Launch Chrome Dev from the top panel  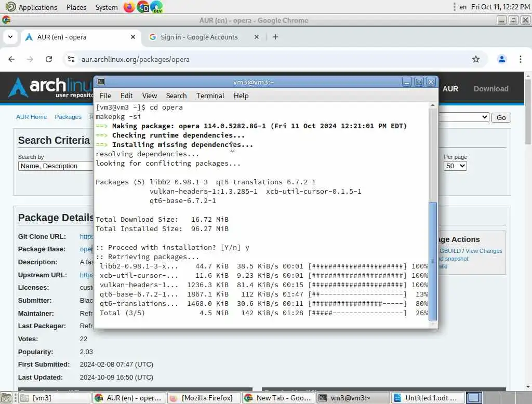(156, 7)
